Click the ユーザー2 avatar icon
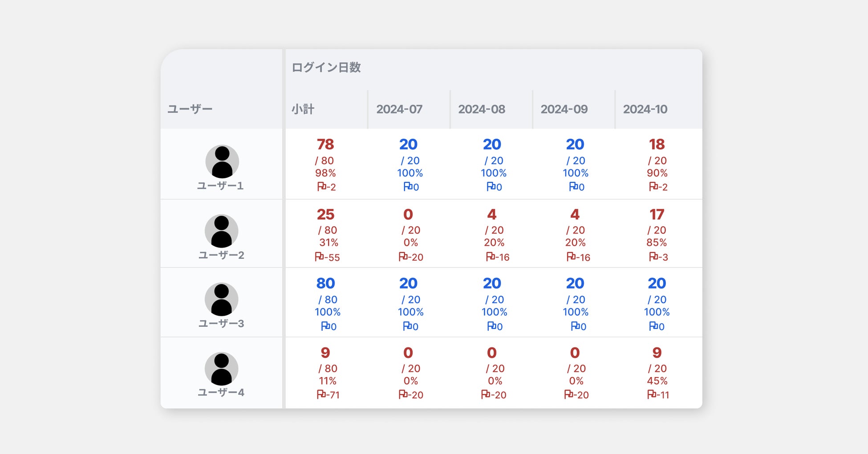This screenshot has width=868, height=454. coord(221,231)
